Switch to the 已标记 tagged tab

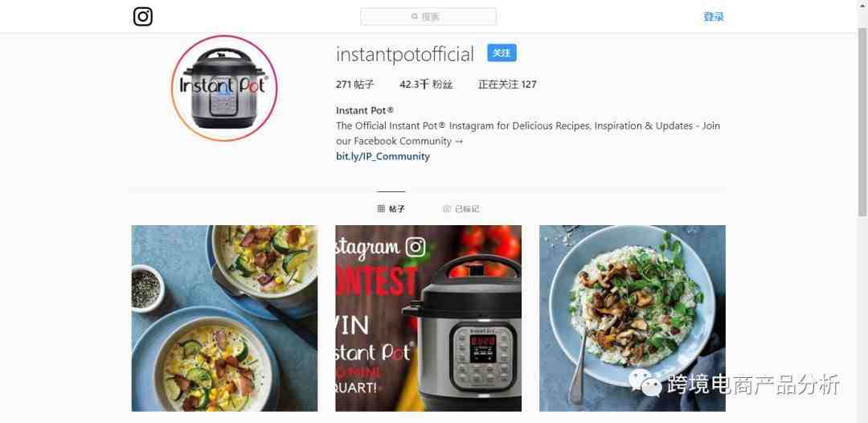tap(461, 209)
